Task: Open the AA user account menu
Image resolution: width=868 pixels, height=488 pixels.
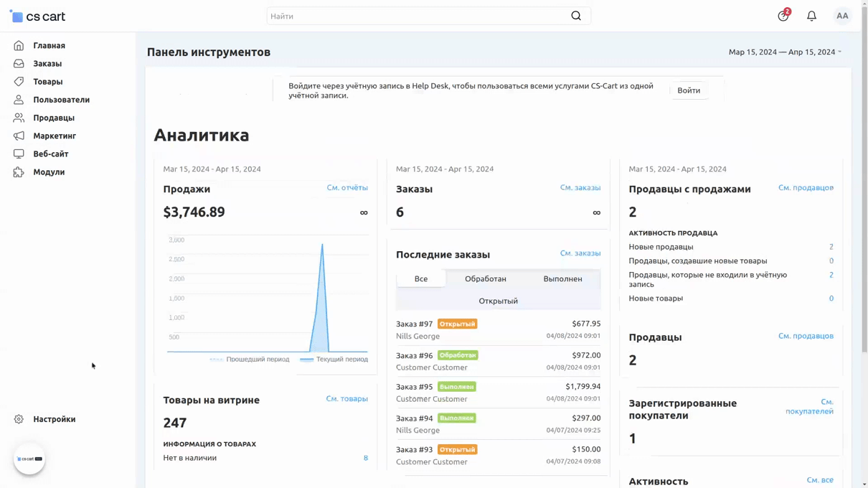Action: [x=842, y=16]
